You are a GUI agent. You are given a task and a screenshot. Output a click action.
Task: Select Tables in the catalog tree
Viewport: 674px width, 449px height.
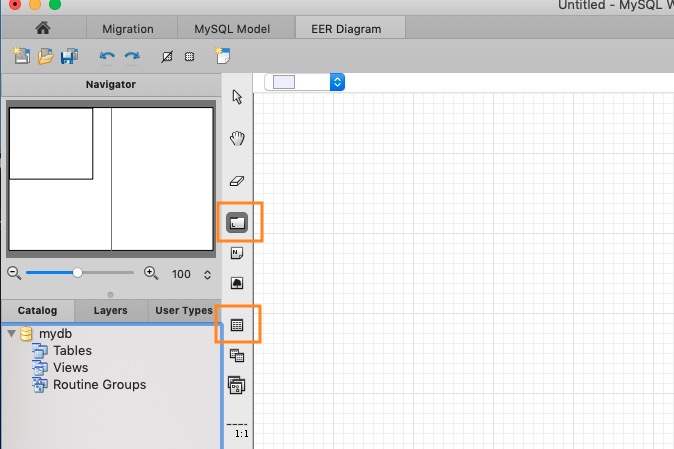pyautogui.click(x=72, y=351)
